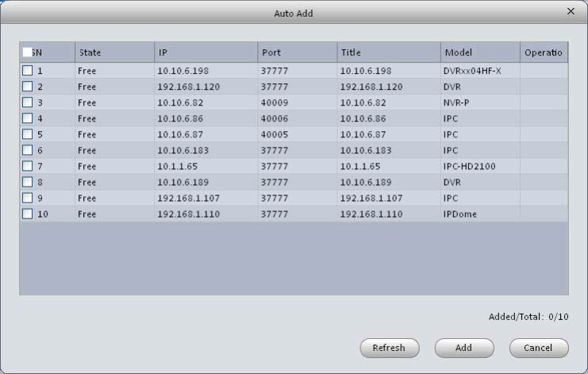Image resolution: width=588 pixels, height=374 pixels.
Task: Tick checkbox for row 10 IPDome
Action: pos(27,214)
